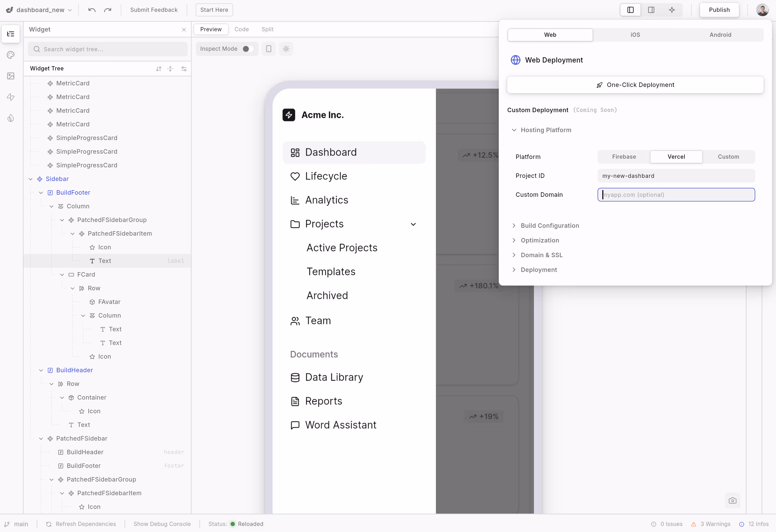
Task: Toggle the light theme sun control
Action: pos(286,49)
